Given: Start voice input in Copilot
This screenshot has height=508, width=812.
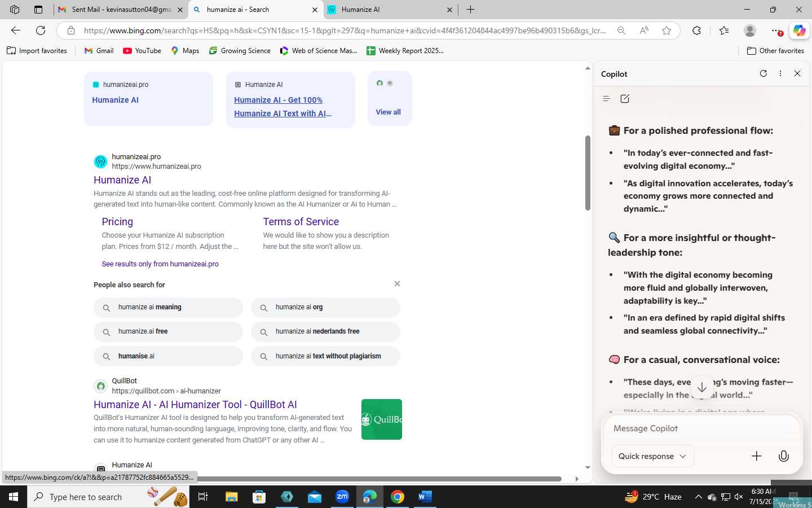Looking at the screenshot, I should [x=784, y=456].
